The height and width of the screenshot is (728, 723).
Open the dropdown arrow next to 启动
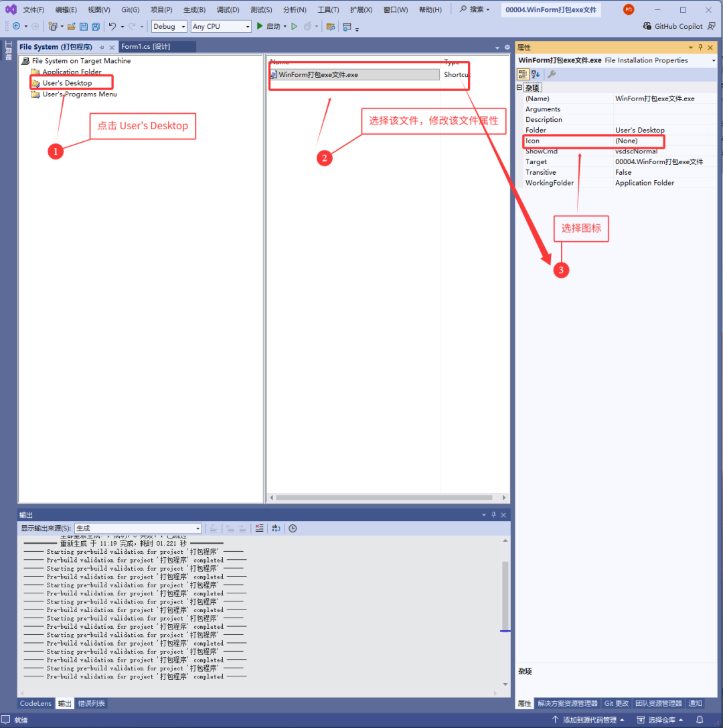tap(285, 27)
